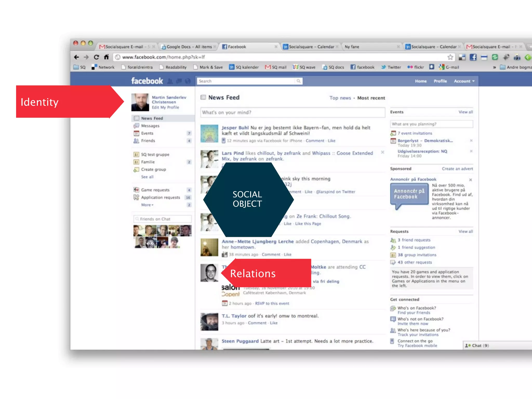Open Application requests
532x399 pixels.
point(160,198)
